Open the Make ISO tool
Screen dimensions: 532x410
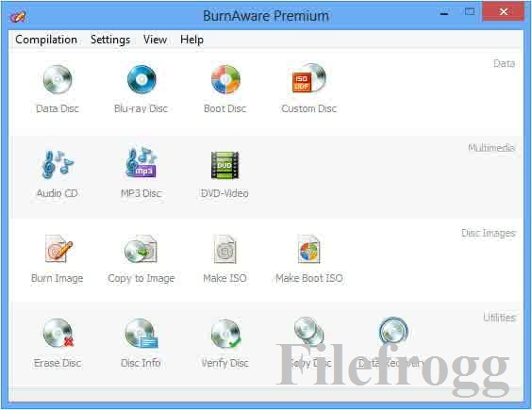224,259
